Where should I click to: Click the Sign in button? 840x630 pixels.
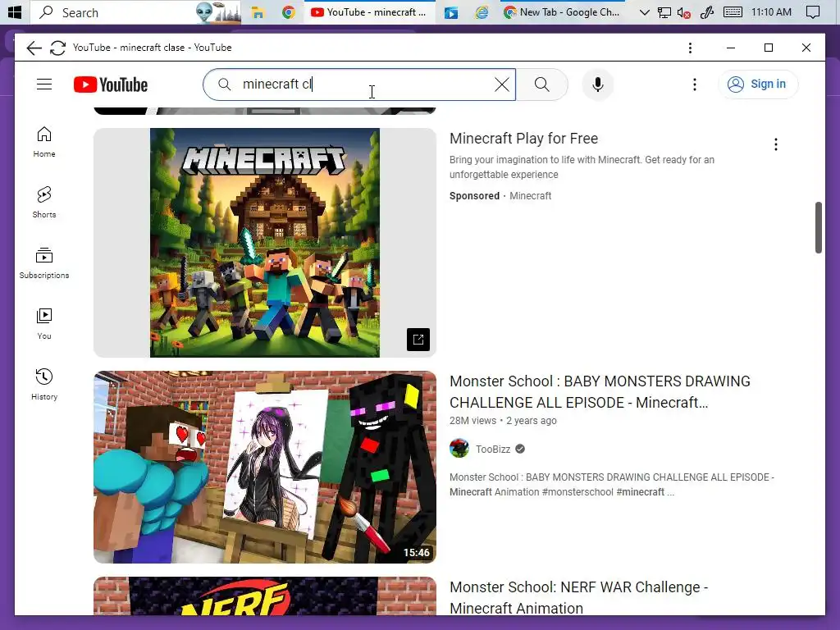[757, 84]
